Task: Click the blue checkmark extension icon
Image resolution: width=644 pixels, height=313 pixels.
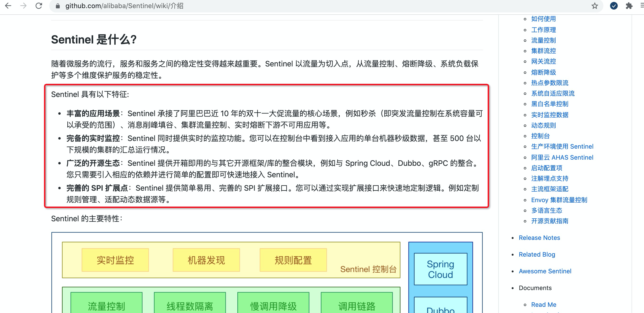Action: coord(614,6)
